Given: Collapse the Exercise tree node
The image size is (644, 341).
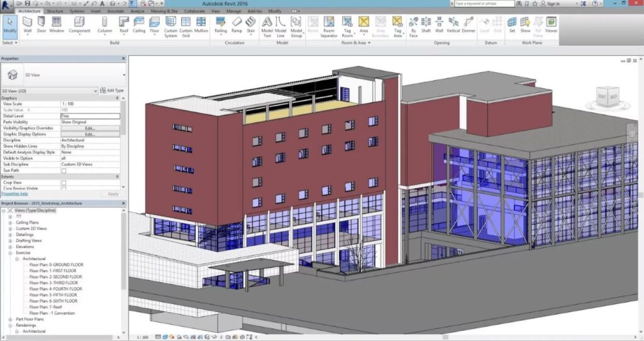Looking at the screenshot, I should [x=10, y=253].
